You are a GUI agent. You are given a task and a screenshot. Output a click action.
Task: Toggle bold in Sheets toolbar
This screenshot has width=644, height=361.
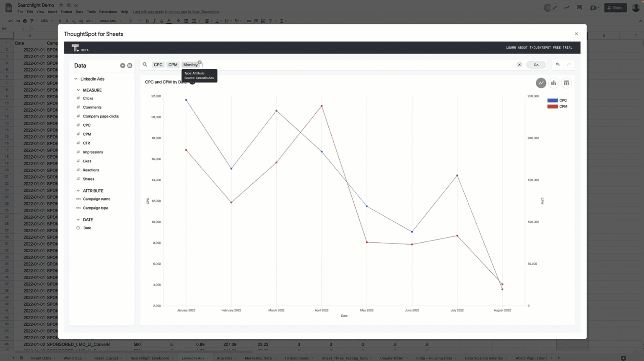click(x=147, y=21)
